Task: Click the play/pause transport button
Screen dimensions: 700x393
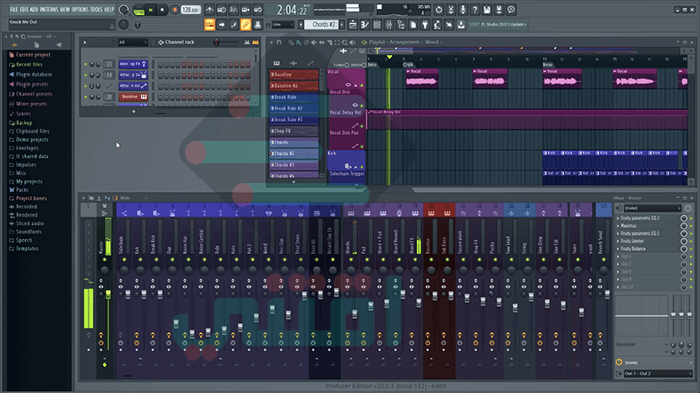Action: pyautogui.click(x=151, y=10)
